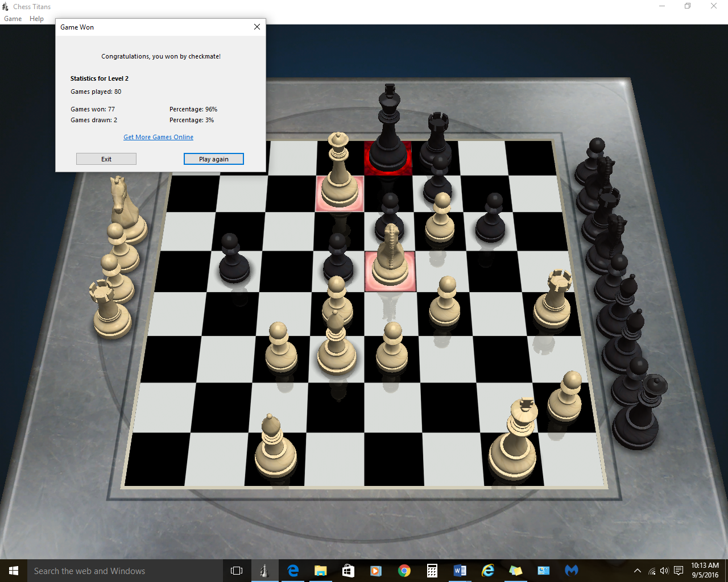The image size is (728, 582).
Task: Open Calculator from the taskbar
Action: point(432,571)
